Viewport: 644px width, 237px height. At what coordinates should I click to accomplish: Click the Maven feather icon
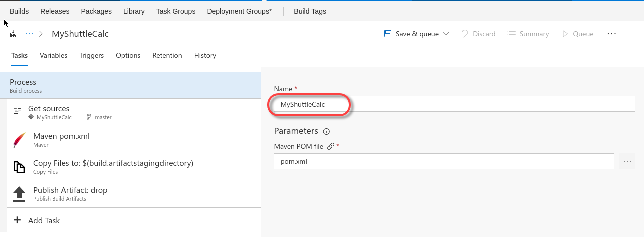pos(19,140)
